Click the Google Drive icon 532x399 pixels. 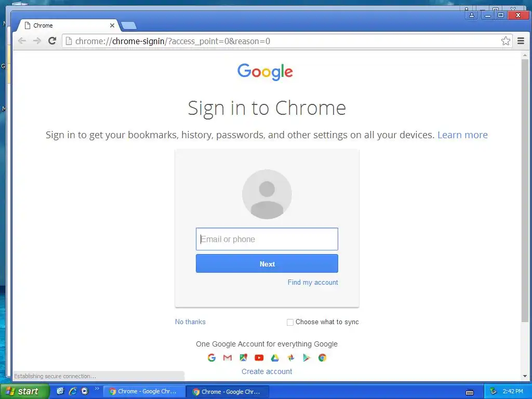click(275, 357)
